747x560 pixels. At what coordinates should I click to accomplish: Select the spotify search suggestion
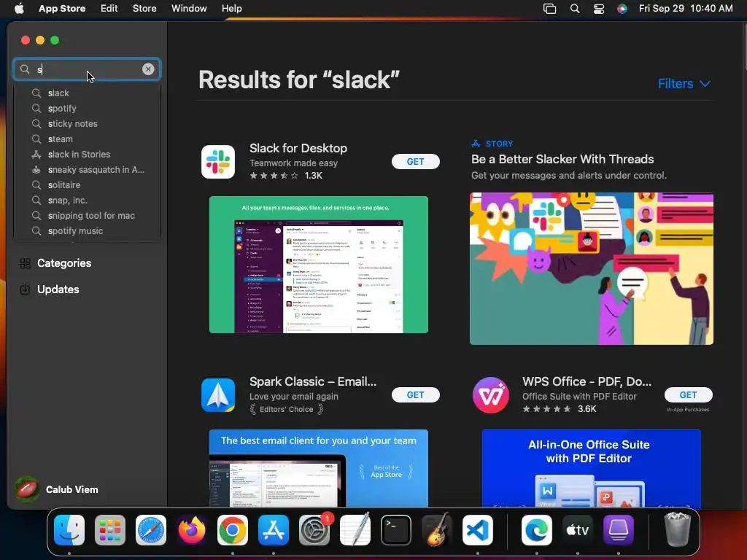[87, 108]
